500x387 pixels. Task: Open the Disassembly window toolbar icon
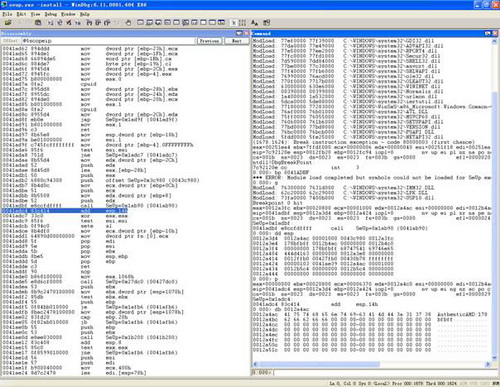(x=194, y=23)
